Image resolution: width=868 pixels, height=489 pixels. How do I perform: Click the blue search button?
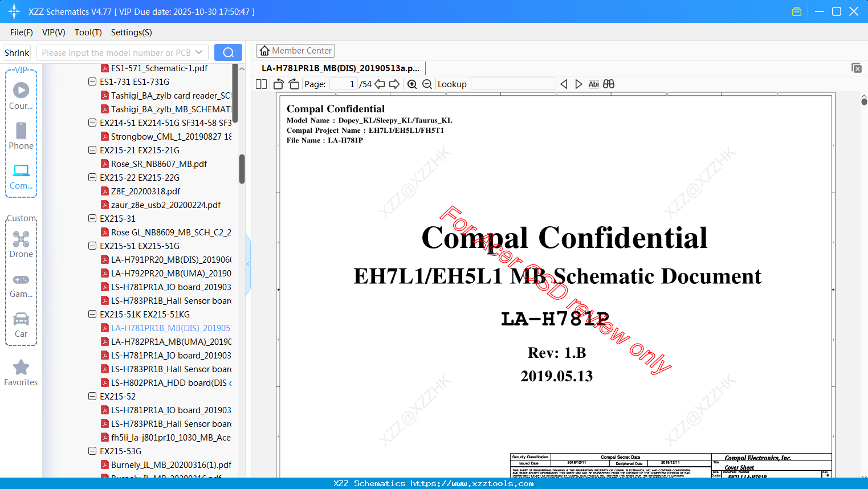point(228,52)
